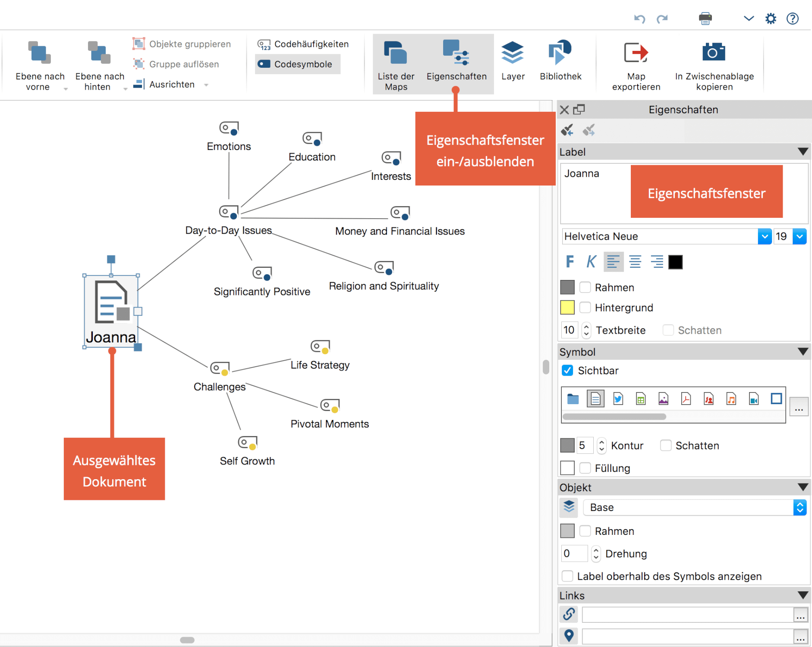Screen dimensions: 812x647
Task: Pick the yellow Hintergrund color swatch
Action: point(567,308)
